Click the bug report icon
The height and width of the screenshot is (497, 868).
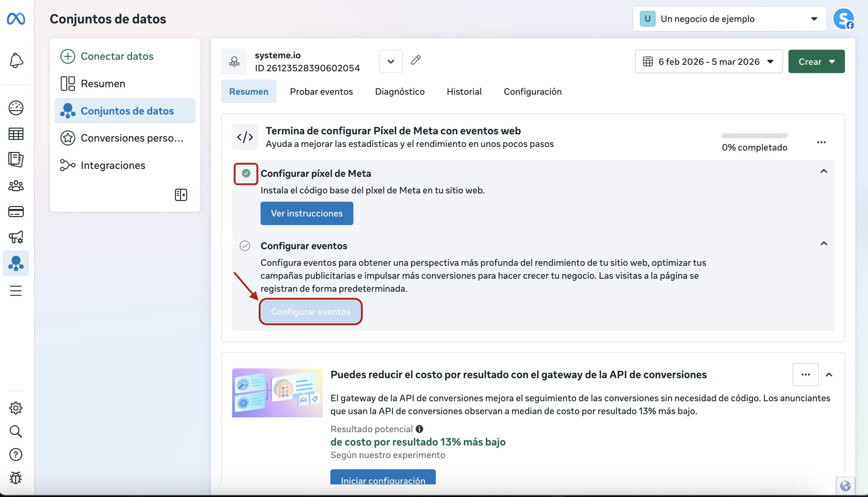pos(16,478)
